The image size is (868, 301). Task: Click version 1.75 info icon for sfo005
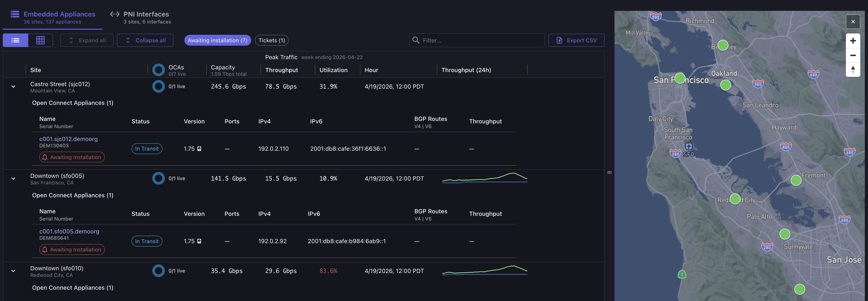(199, 241)
